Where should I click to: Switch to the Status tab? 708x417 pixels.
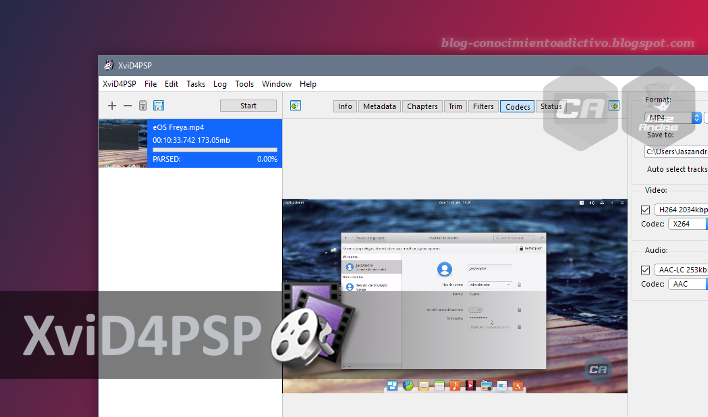551,107
